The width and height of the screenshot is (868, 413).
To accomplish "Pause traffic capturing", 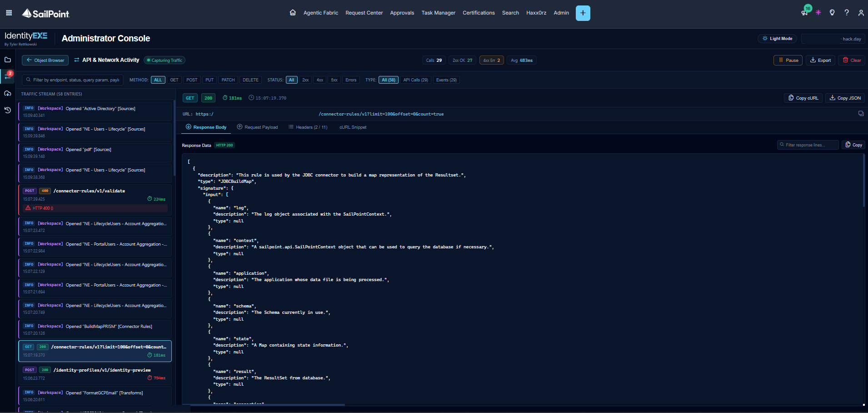I will [788, 60].
